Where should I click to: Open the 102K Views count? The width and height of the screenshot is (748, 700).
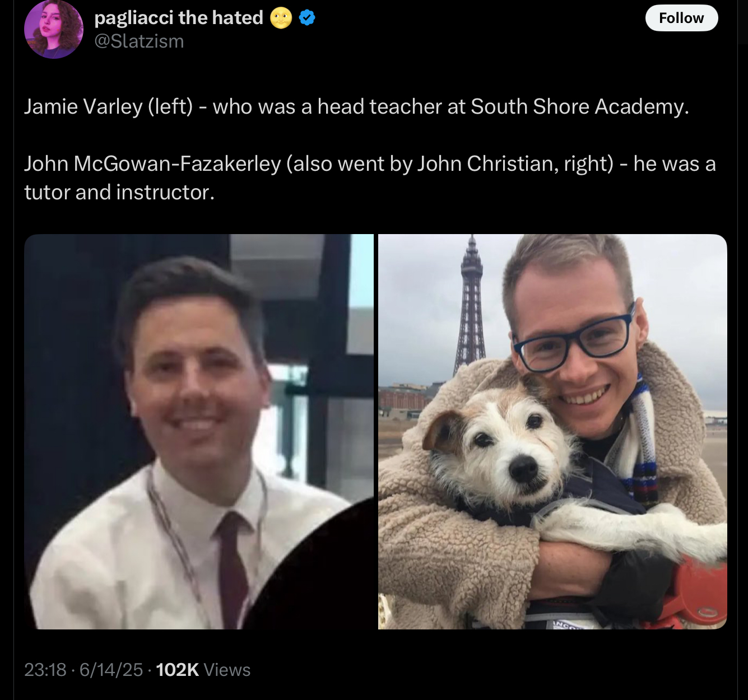coord(203,670)
